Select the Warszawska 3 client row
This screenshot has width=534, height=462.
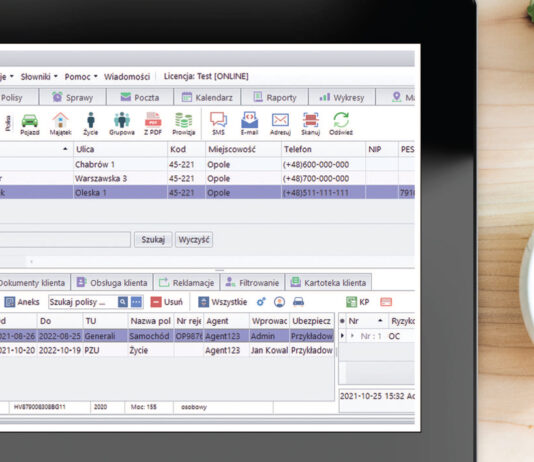pyautogui.click(x=207, y=178)
